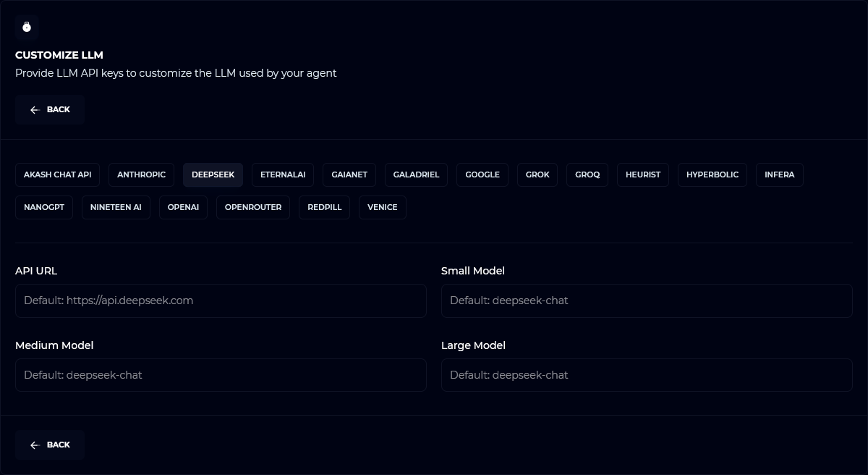Click the Small Model label

[x=473, y=271]
